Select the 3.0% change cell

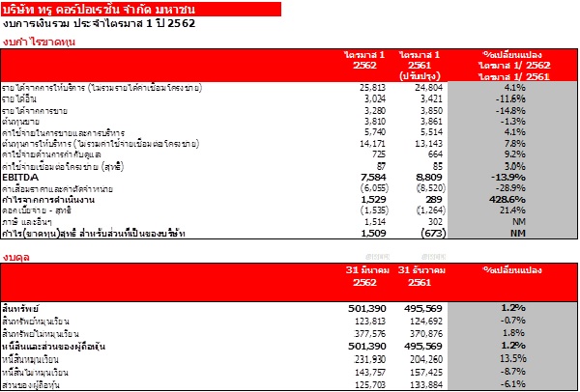coord(514,166)
